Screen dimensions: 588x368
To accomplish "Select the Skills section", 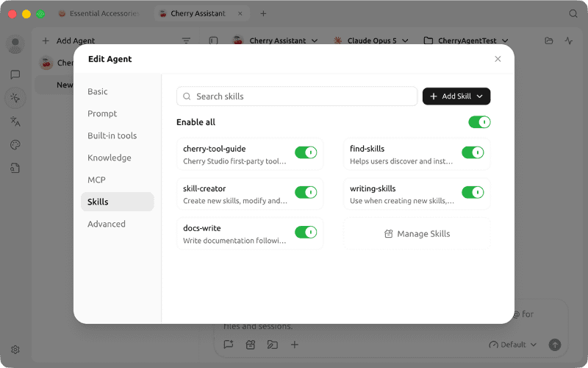I will point(118,202).
